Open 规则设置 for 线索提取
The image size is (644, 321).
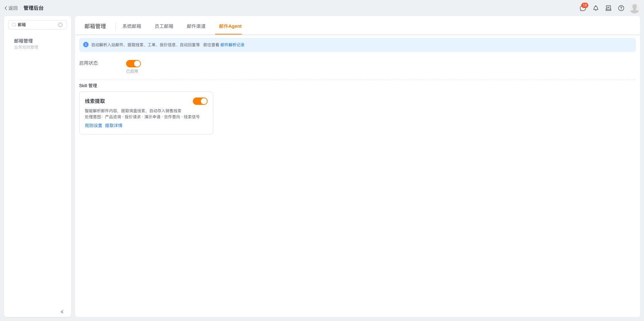click(94, 126)
